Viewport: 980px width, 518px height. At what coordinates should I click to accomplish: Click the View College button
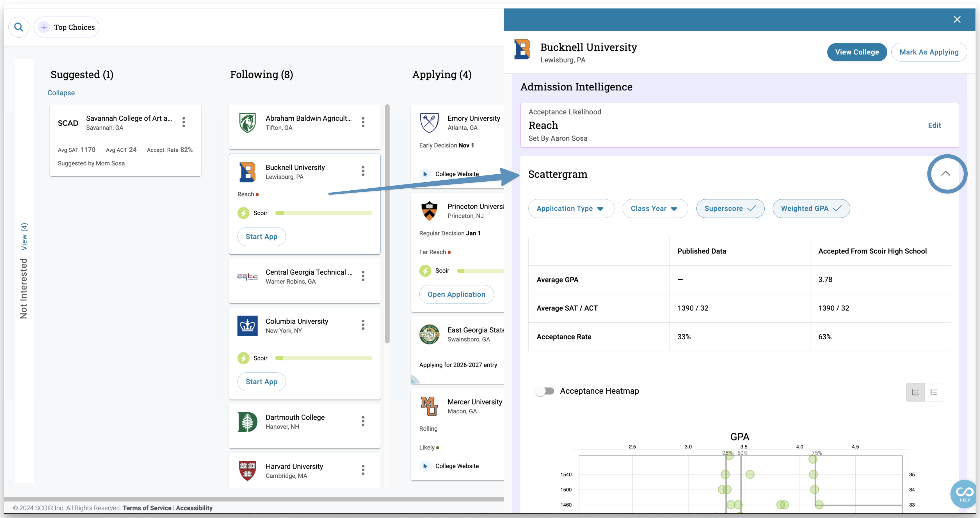pyautogui.click(x=857, y=52)
